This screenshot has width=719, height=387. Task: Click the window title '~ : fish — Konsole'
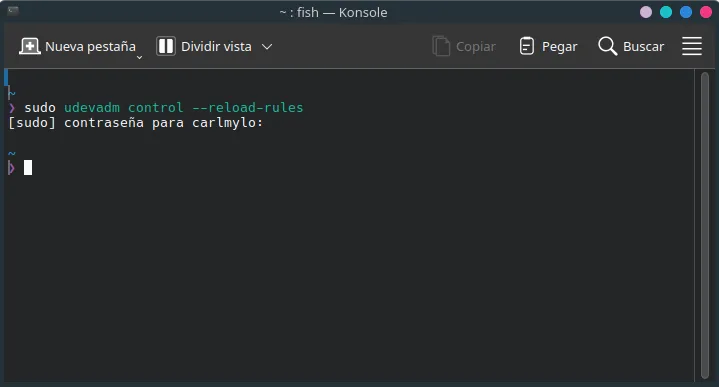coord(333,12)
